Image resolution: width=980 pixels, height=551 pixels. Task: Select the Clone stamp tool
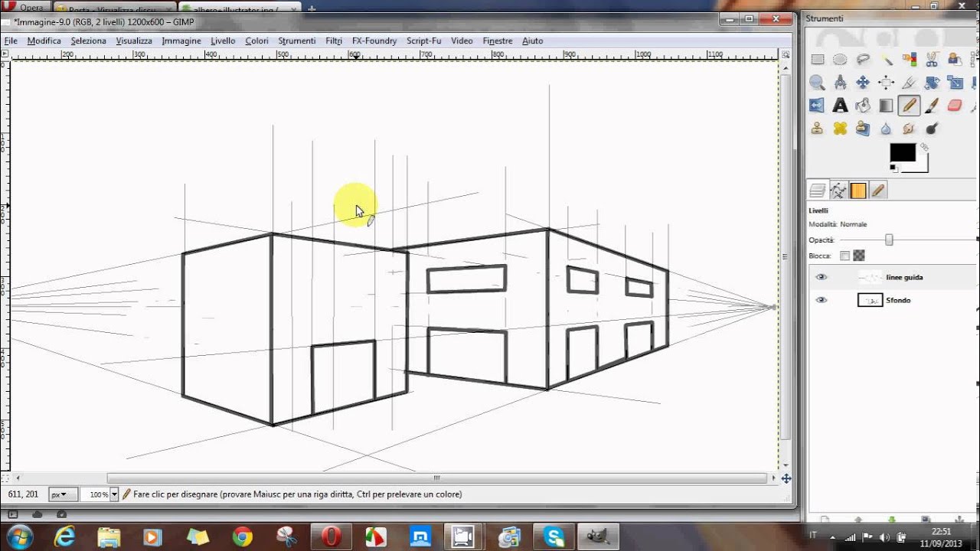click(x=817, y=129)
